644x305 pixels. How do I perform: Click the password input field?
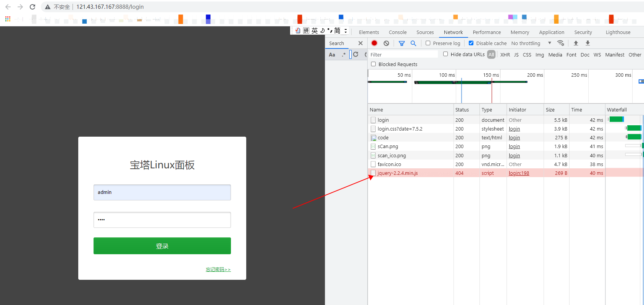pos(162,220)
